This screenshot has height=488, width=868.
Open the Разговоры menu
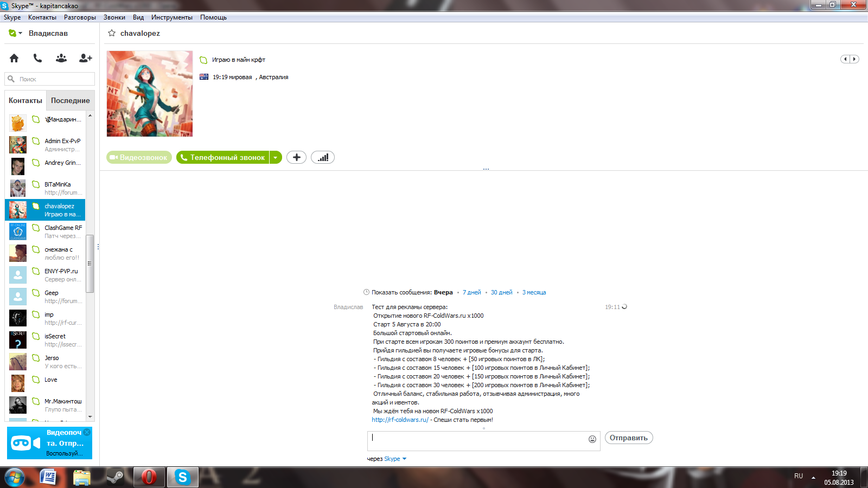pyautogui.click(x=80, y=17)
